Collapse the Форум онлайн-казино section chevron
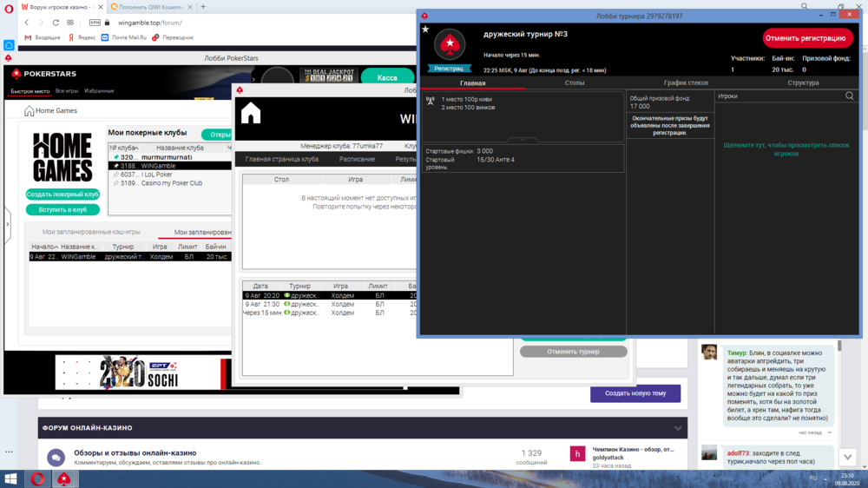868x488 pixels. 678,428
